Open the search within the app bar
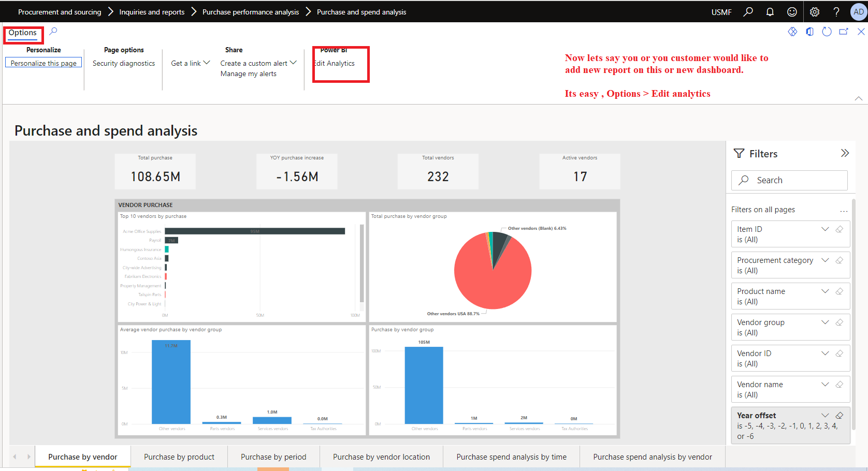This screenshot has width=868, height=471. (747, 11)
